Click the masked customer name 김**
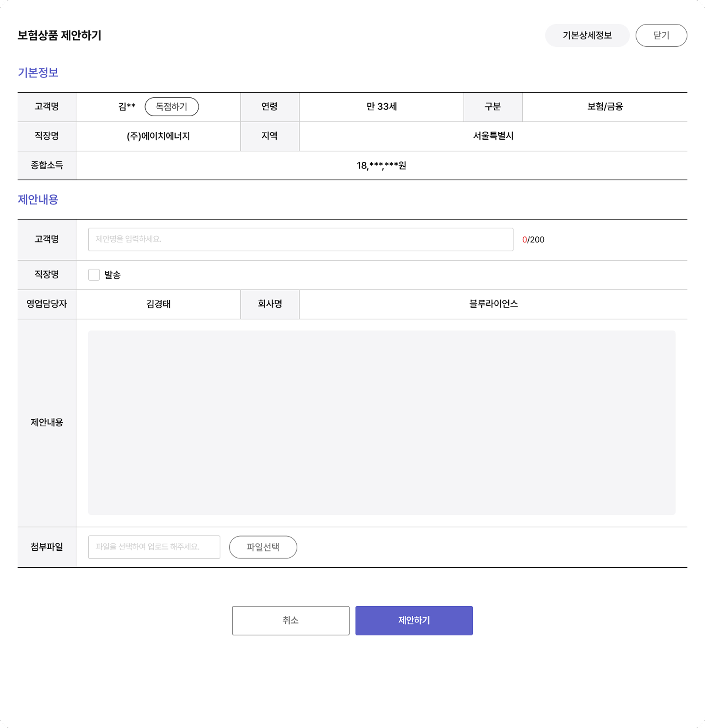Viewport: 705px width, 728px height. tap(127, 107)
